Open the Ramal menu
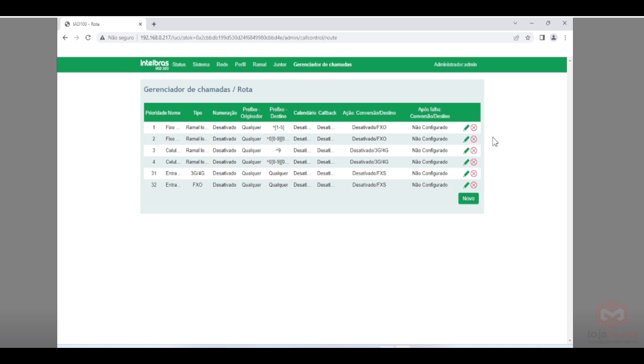Image resolution: width=644 pixels, height=364 pixels. (259, 64)
